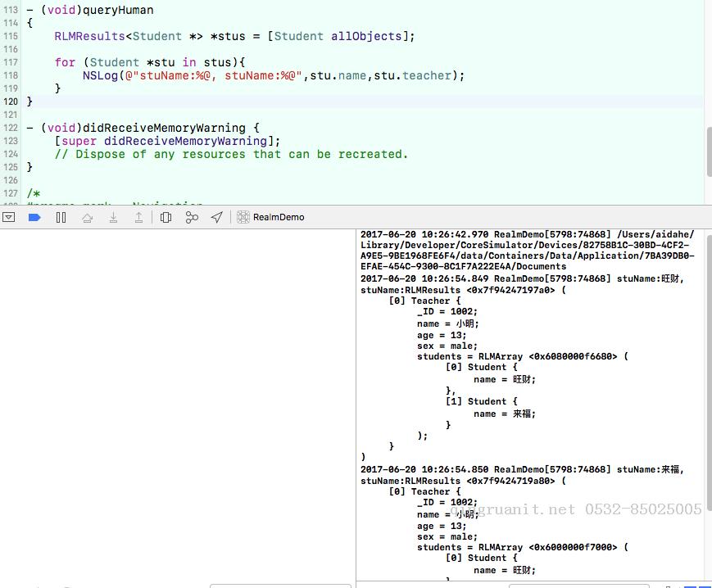The image size is (712, 588).
Task: Click the NSLog statement on line 118
Action: (100, 75)
